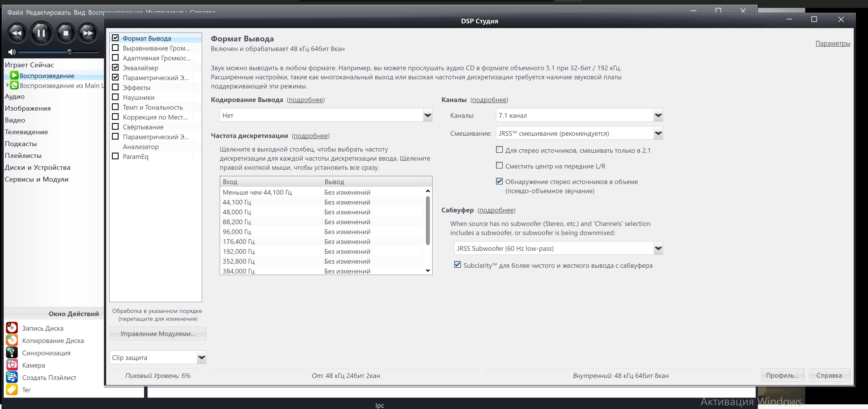Click the volume slider track
Viewport: 868px width, 409px height.
[x=44, y=52]
